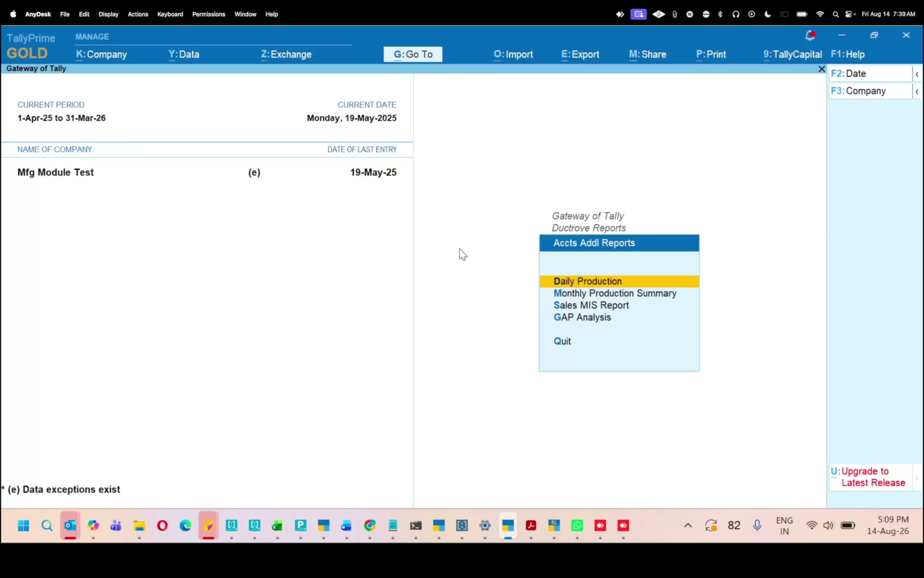
Task: Open Windows taskbar Search magnifier
Action: click(x=47, y=525)
